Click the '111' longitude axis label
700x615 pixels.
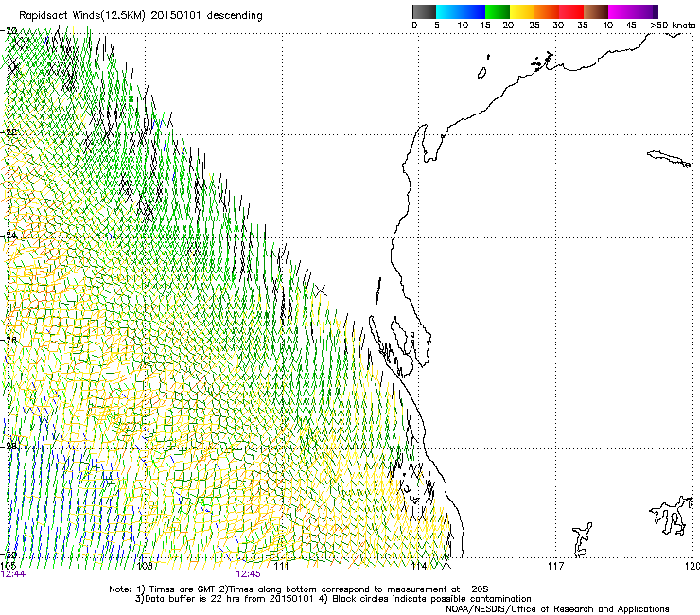[281, 567]
